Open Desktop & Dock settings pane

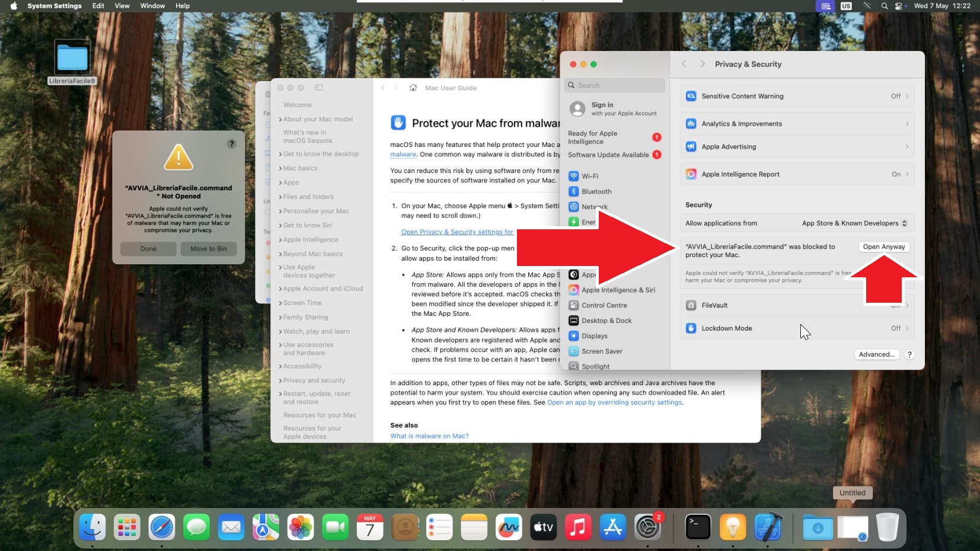pos(606,321)
